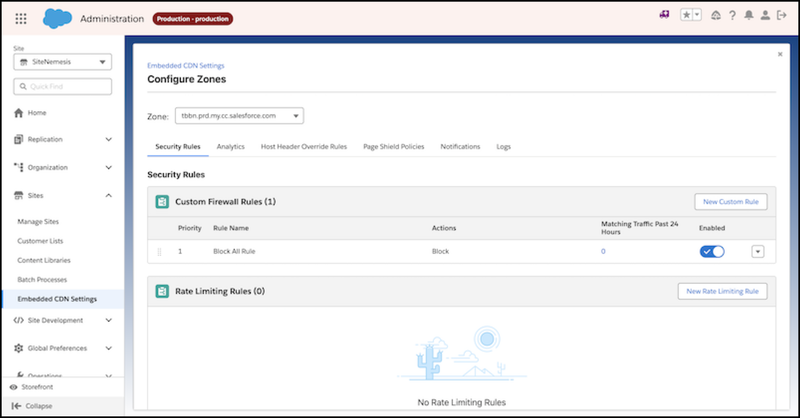Open the favorites list dropdown arrow
The image size is (800, 418).
697,15
